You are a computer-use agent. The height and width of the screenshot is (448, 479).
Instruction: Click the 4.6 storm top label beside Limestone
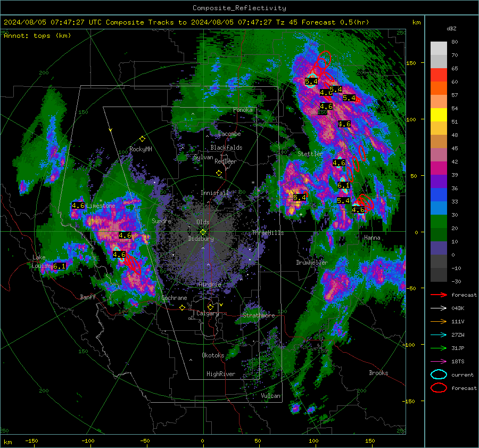(78, 206)
